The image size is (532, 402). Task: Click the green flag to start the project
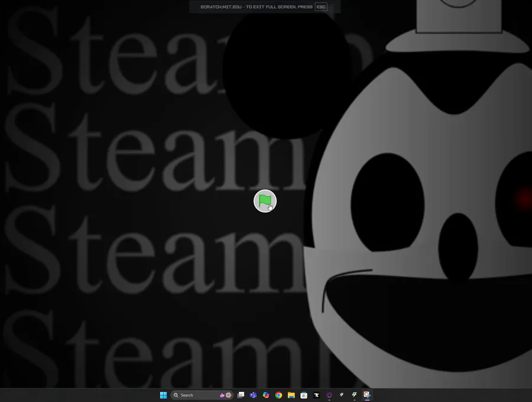click(265, 201)
